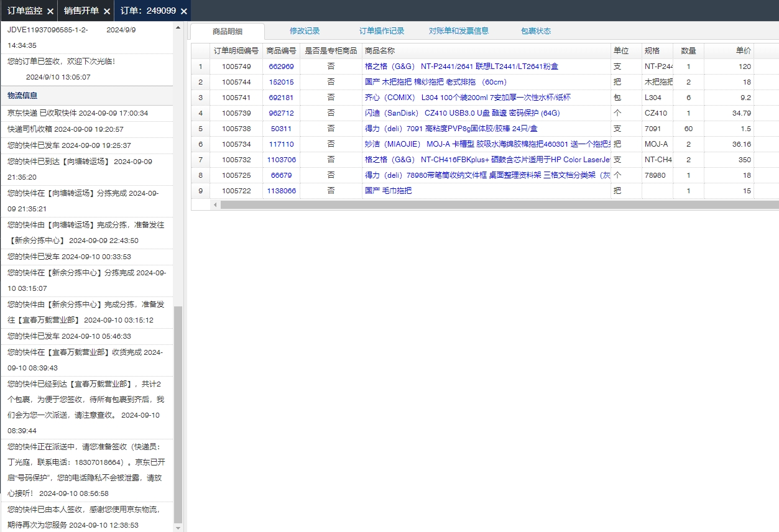The width and height of the screenshot is (779, 532).
Task: Open the 对账单和发票信息 tab
Action: click(x=459, y=31)
